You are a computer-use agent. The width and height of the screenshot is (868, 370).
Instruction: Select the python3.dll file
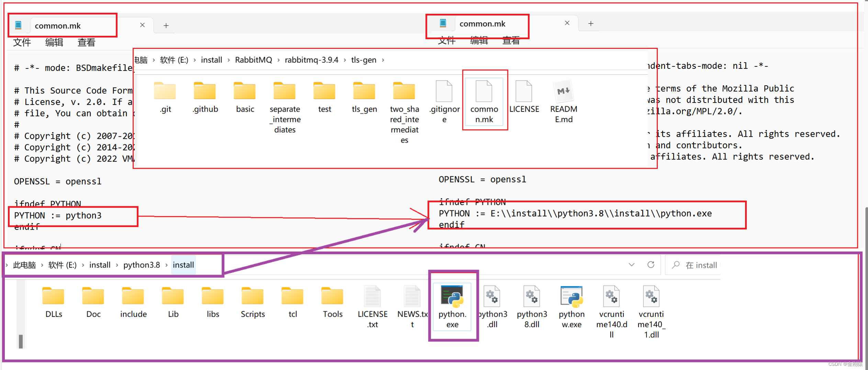[492, 307]
